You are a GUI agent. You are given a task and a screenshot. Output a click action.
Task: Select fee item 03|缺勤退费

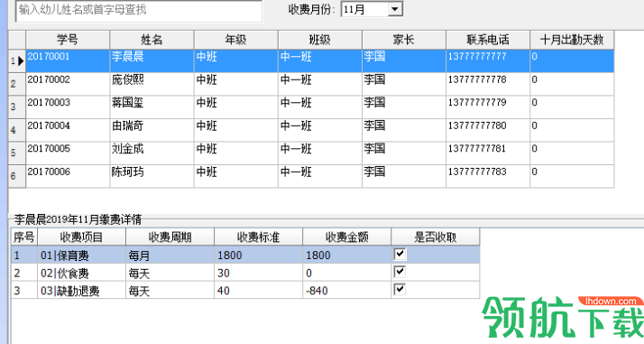pyautogui.click(x=81, y=290)
